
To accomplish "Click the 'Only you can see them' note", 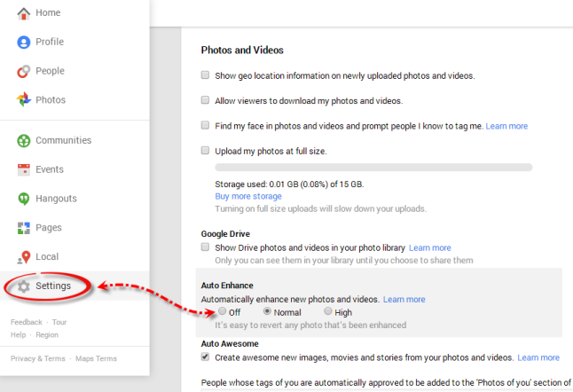I will tap(344, 261).
